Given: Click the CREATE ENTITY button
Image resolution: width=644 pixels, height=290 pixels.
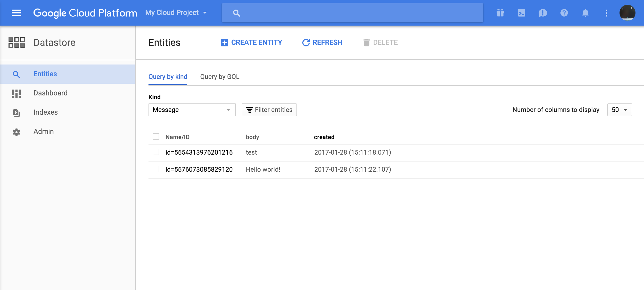Looking at the screenshot, I should [251, 42].
